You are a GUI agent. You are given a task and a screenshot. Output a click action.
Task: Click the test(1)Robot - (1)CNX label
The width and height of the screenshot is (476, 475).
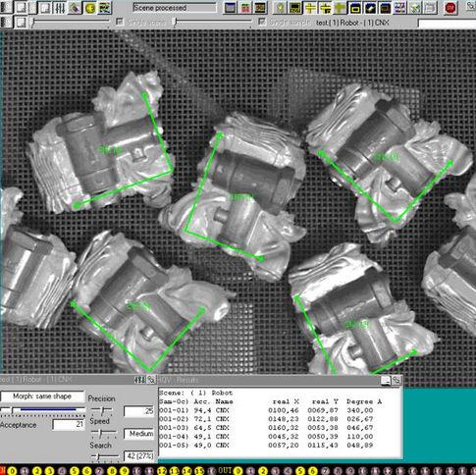353,23
